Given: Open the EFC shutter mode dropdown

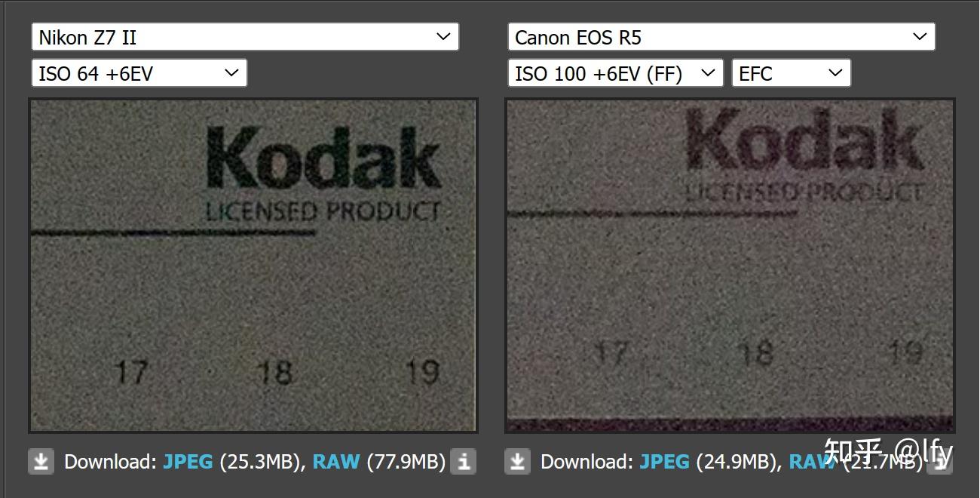Looking at the screenshot, I should (791, 73).
